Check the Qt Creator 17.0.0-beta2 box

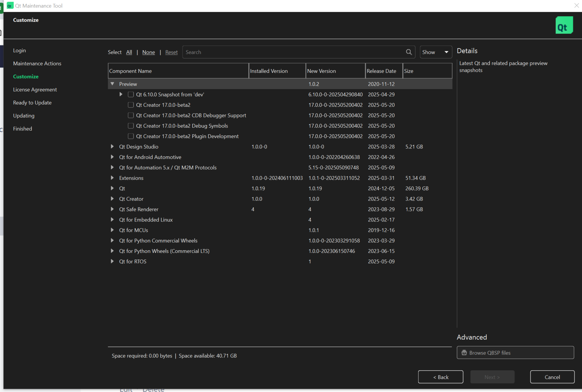pyautogui.click(x=131, y=105)
